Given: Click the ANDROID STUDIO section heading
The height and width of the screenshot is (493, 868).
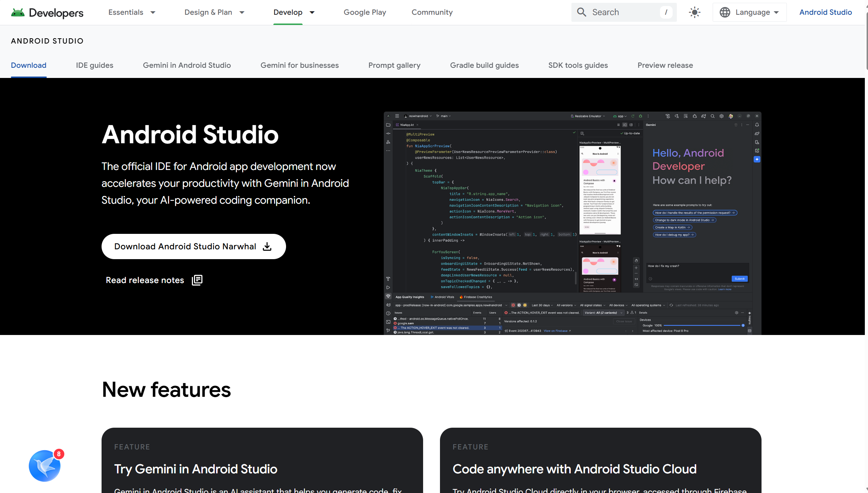Looking at the screenshot, I should click(x=47, y=41).
